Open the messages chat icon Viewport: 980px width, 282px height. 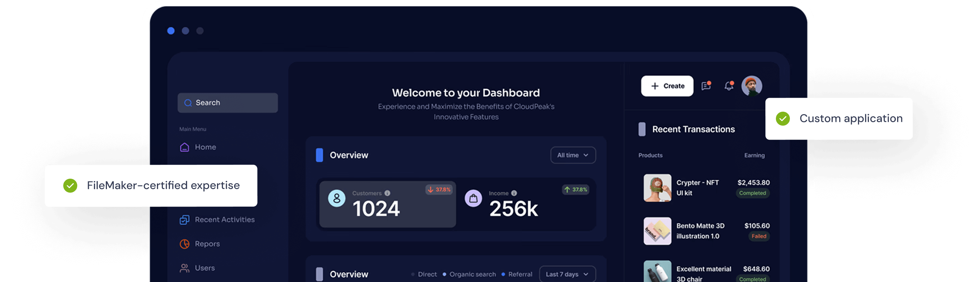pos(706,86)
